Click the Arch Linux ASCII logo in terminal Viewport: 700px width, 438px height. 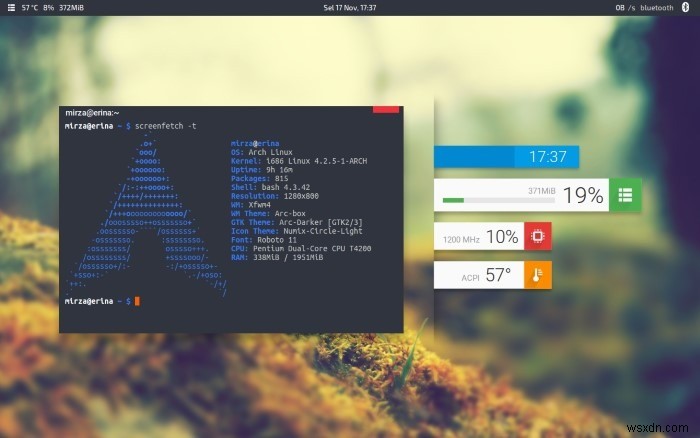[x=146, y=214]
